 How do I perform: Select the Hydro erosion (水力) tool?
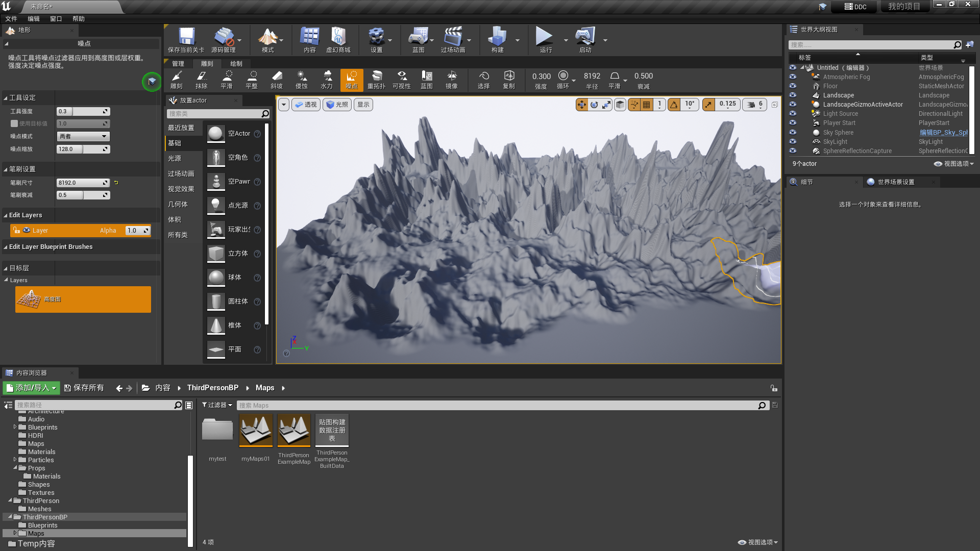(x=327, y=80)
